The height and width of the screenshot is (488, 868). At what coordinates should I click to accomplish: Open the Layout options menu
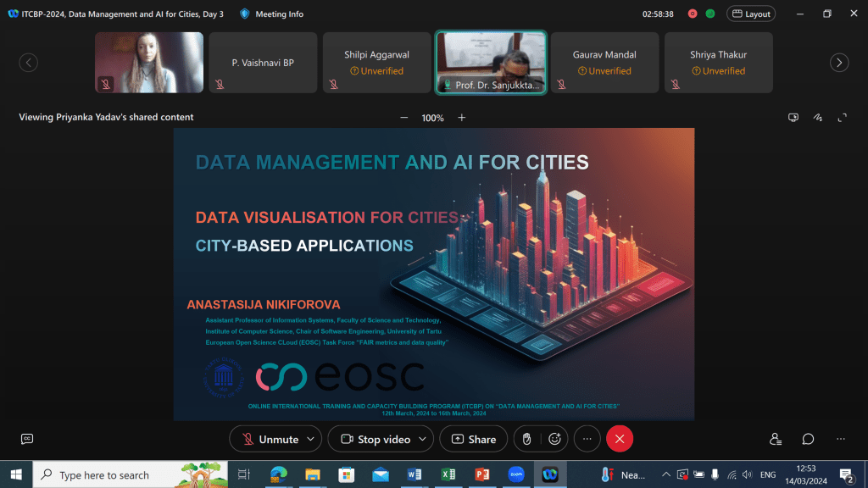point(751,14)
